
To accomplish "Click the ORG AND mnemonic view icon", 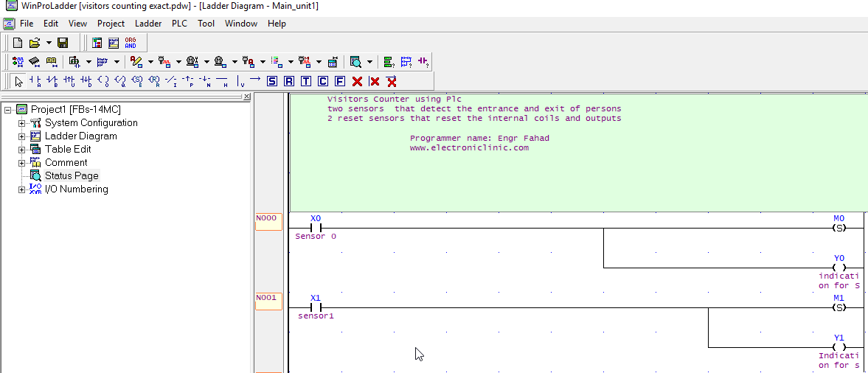I will pyautogui.click(x=131, y=43).
